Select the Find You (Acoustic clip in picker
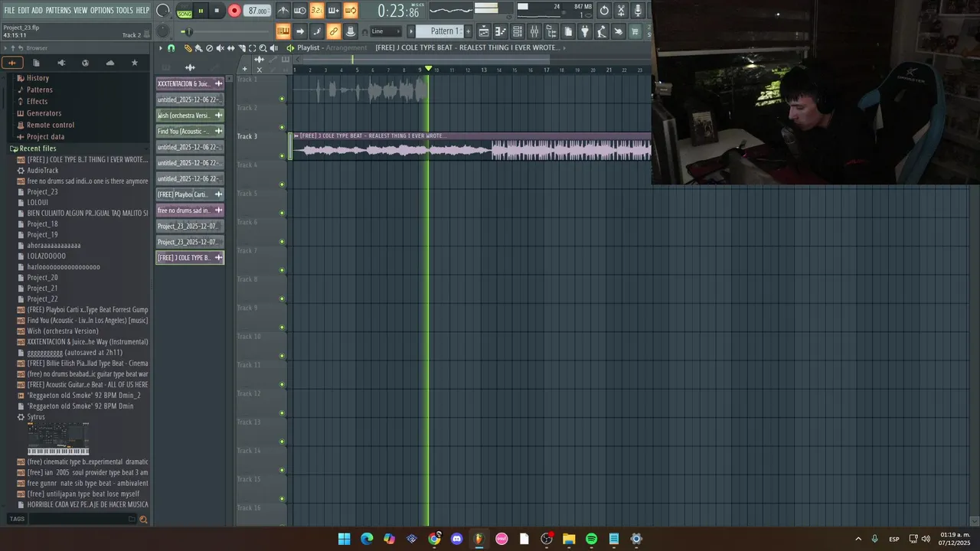The width and height of the screenshot is (980, 551). click(190, 131)
